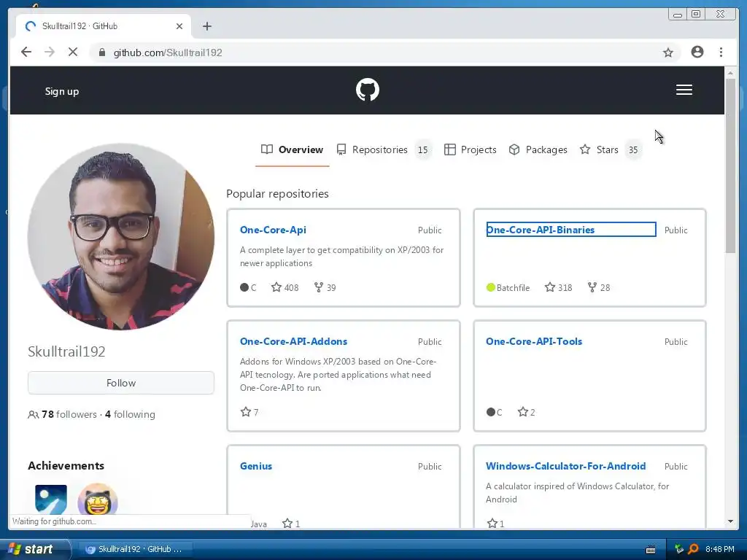Viewport: 747px width, 560px height.
Task: Click star count 318 on One-Core-API-Binaries
Action: tap(565, 287)
